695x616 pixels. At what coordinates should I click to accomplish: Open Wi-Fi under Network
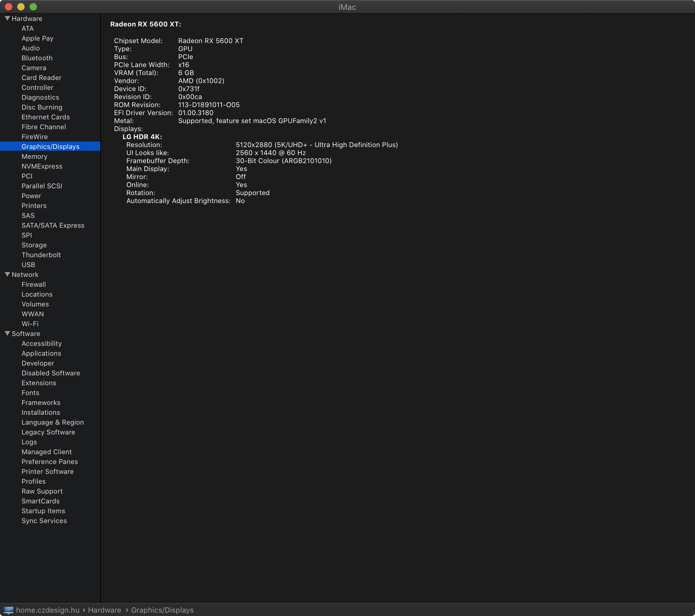(x=30, y=324)
